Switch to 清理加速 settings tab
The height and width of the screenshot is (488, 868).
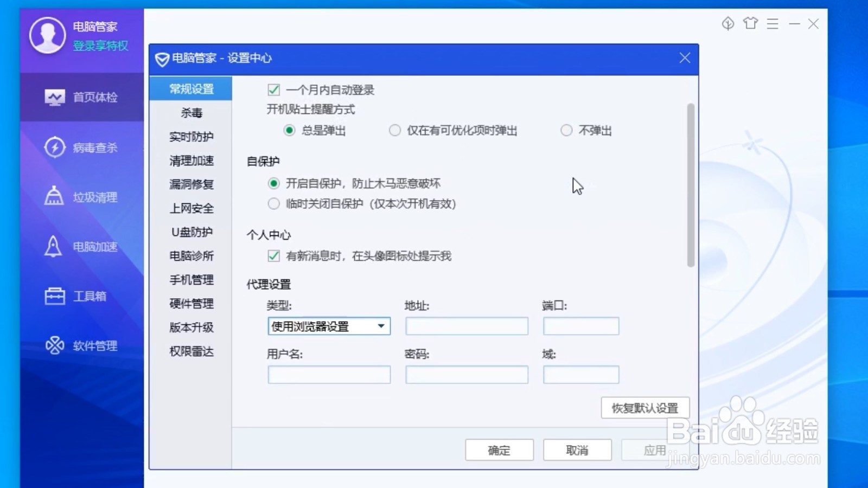[x=191, y=160]
